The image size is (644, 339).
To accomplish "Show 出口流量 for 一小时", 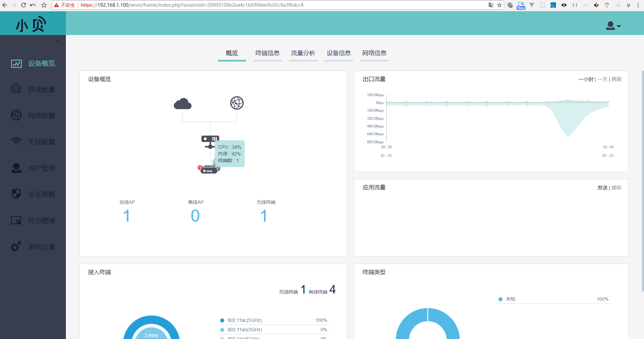I will click(586, 79).
